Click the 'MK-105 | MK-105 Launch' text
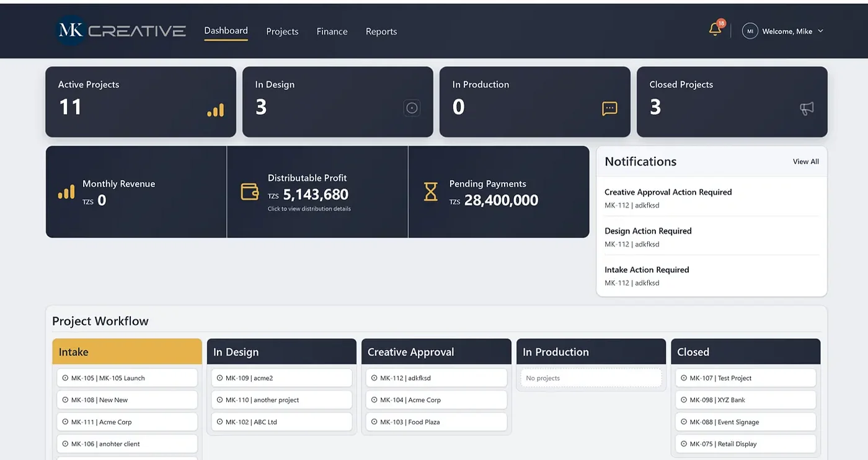Viewport: 868px width, 460px height. [108, 378]
